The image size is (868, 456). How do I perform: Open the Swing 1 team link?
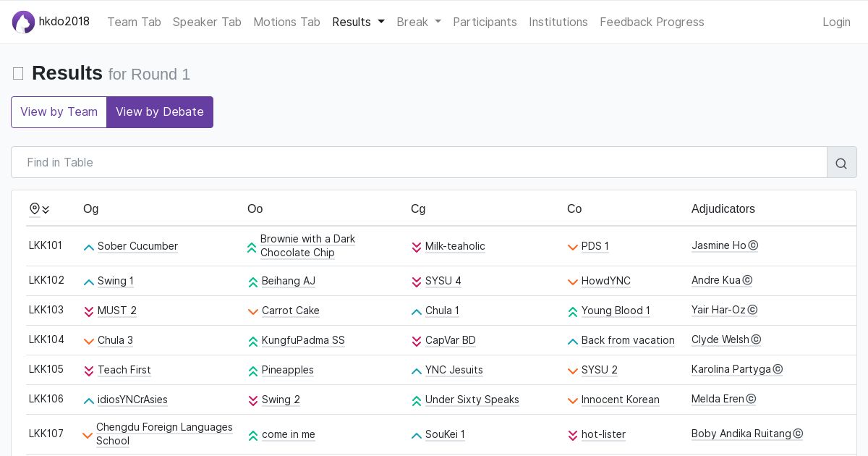point(116,281)
